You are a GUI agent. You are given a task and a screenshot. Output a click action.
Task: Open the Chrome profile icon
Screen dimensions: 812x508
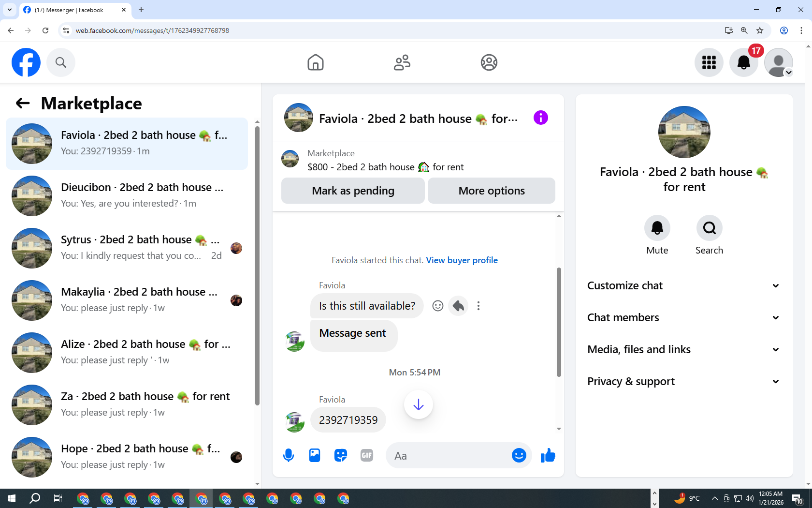(784, 30)
